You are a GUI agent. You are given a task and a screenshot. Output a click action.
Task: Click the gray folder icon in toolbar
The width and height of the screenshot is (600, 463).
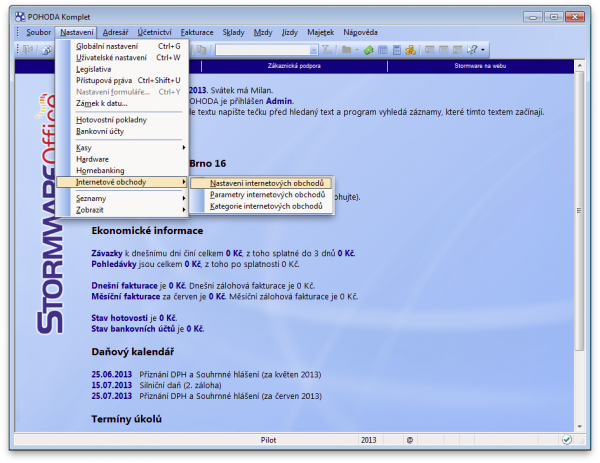pos(347,50)
